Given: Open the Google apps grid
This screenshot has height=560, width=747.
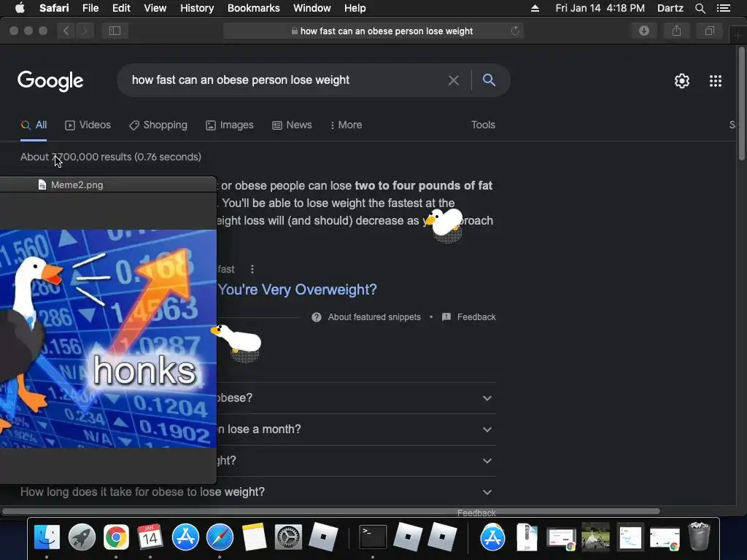Looking at the screenshot, I should (x=715, y=80).
